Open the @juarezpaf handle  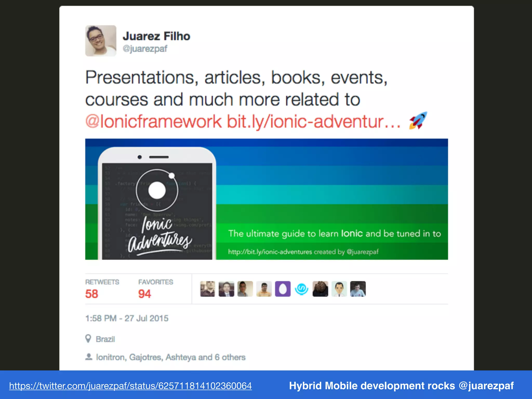coord(145,49)
